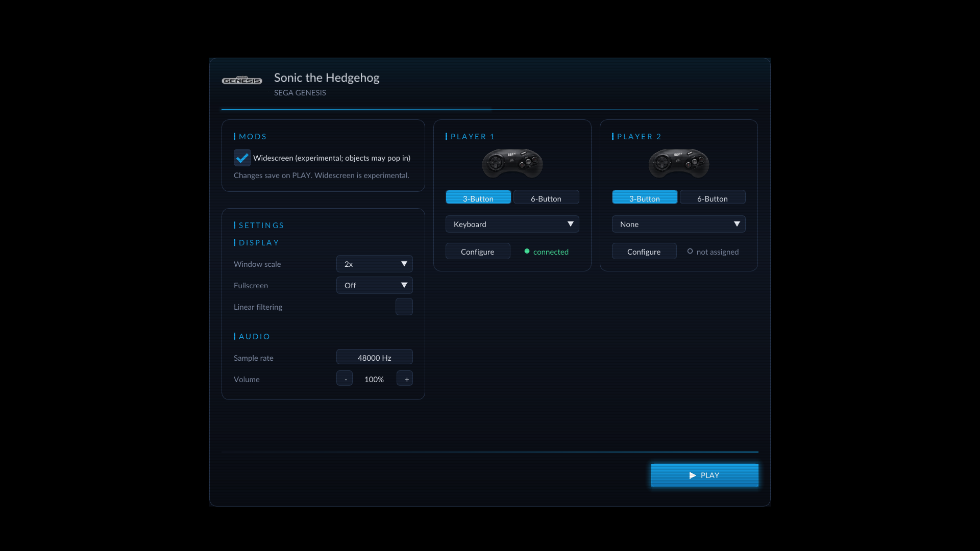The width and height of the screenshot is (980, 551).
Task: Click the Changes save on PLAY note
Action: (x=322, y=175)
